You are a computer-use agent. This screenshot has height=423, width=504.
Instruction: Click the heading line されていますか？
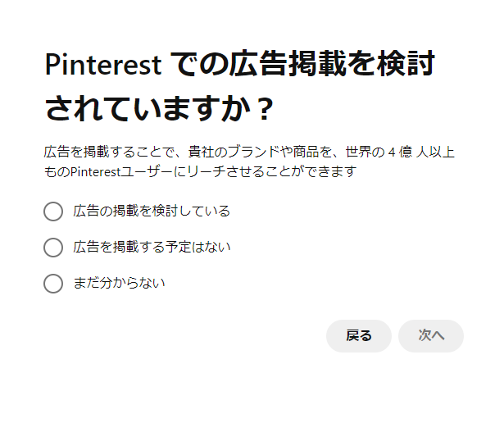click(x=158, y=108)
